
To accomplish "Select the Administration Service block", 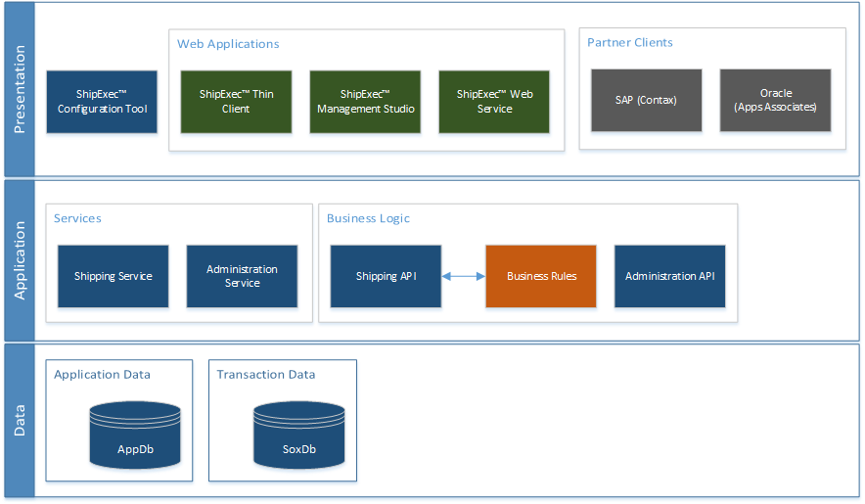I will (242, 276).
